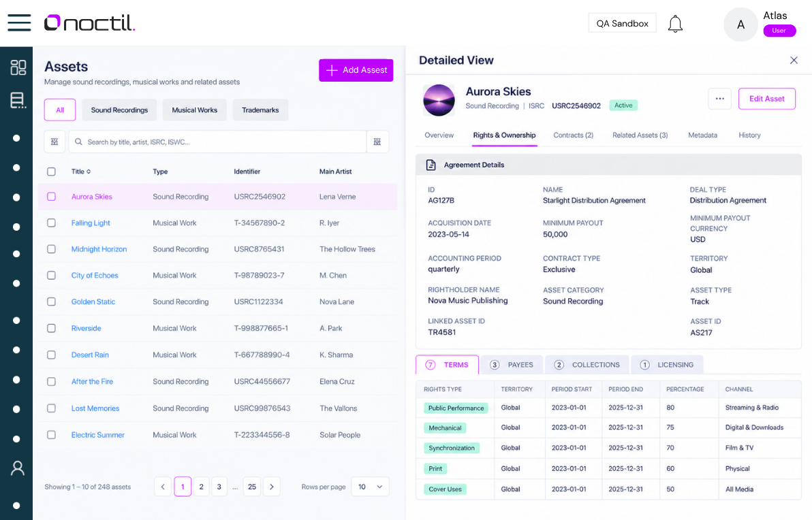Tick the After the Fire checkbox
This screenshot has height=520, width=812.
[x=51, y=381]
